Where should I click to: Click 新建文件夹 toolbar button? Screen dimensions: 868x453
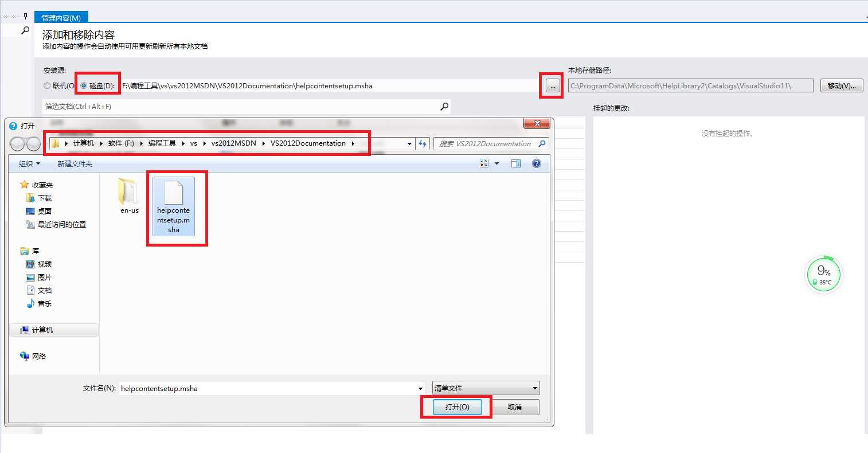point(75,164)
